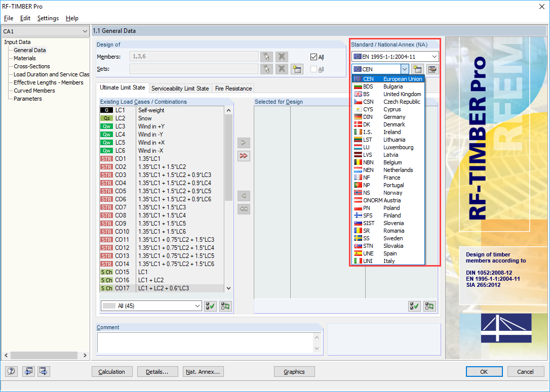
Task: Click the Cancel button
Action: click(x=525, y=372)
